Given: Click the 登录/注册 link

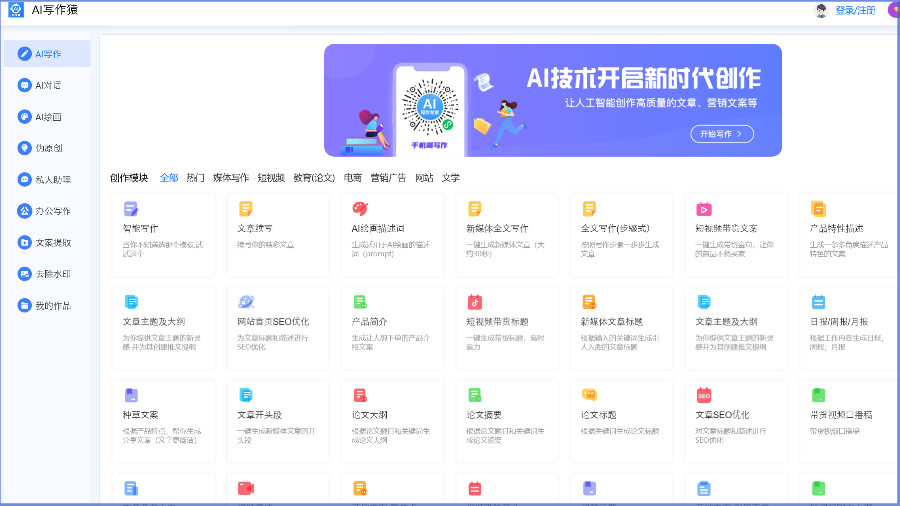Looking at the screenshot, I should pyautogui.click(x=855, y=10).
